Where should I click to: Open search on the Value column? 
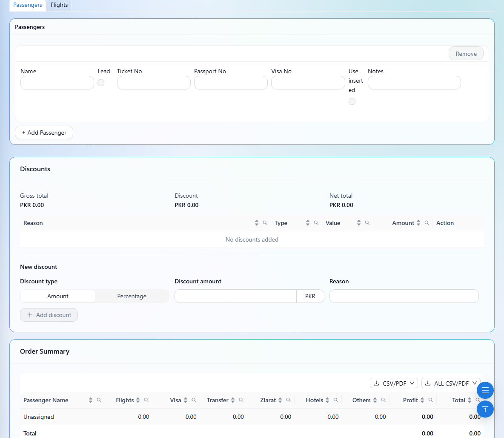pos(367,223)
